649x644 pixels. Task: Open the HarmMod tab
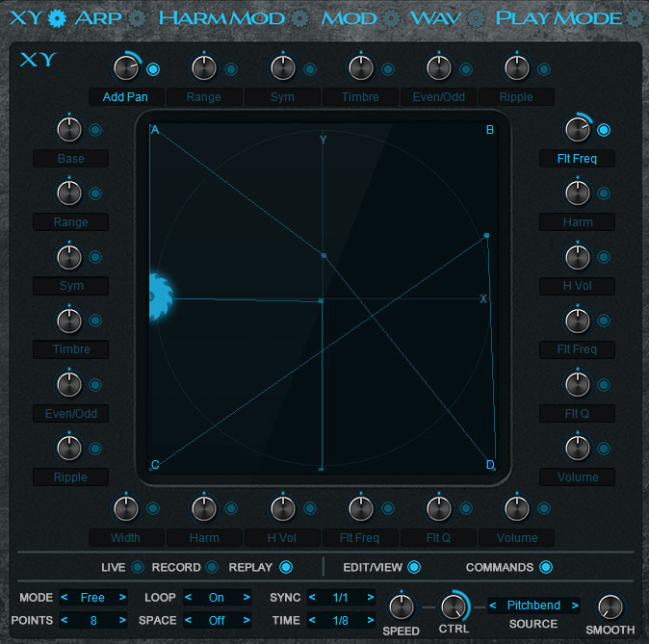click(x=223, y=18)
